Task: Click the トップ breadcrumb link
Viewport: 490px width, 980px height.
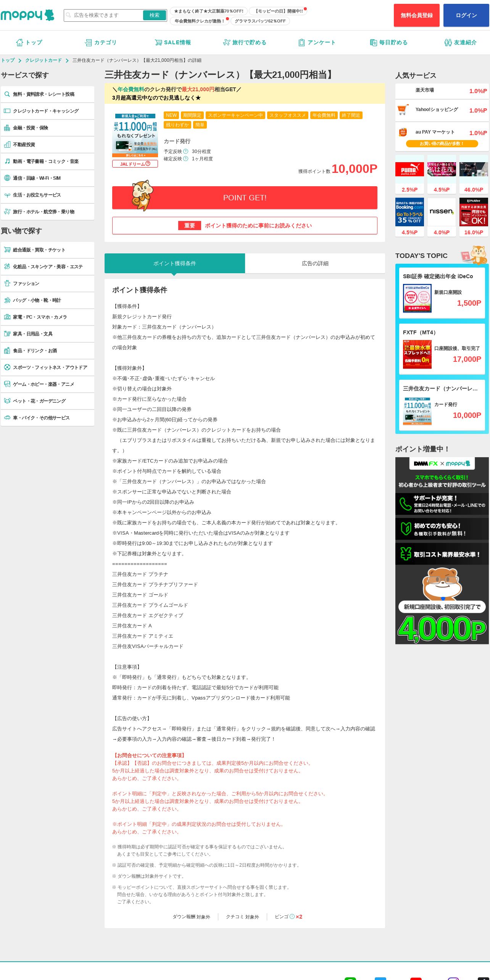Action: [8, 60]
